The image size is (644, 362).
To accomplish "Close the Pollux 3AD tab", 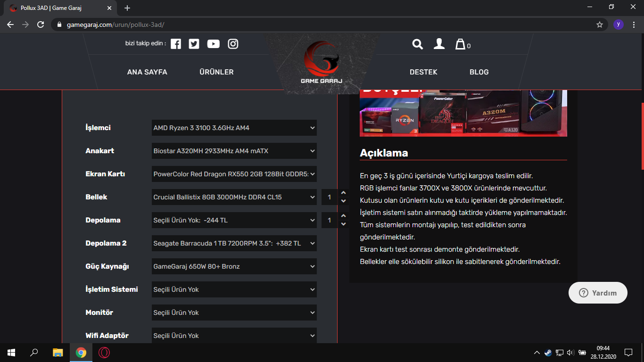I will coord(109,8).
